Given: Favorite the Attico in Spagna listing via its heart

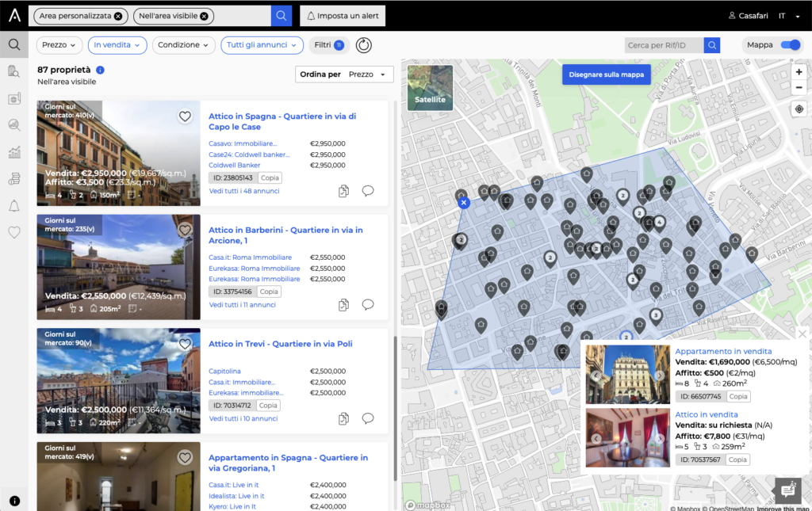Looking at the screenshot, I should tap(185, 116).
